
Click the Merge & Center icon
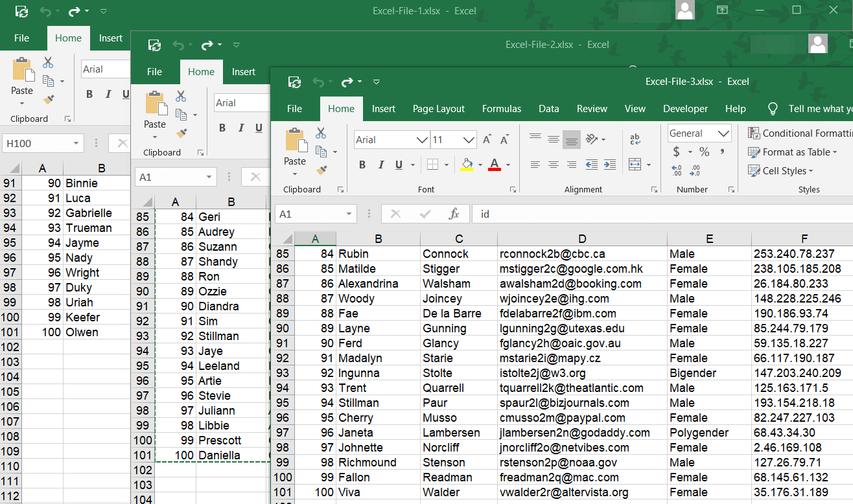(x=636, y=164)
